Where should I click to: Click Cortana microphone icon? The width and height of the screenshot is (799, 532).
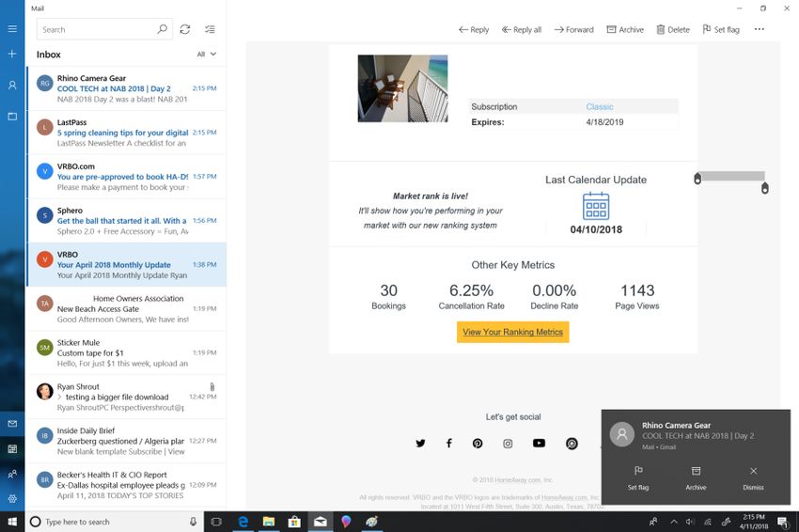(x=193, y=522)
